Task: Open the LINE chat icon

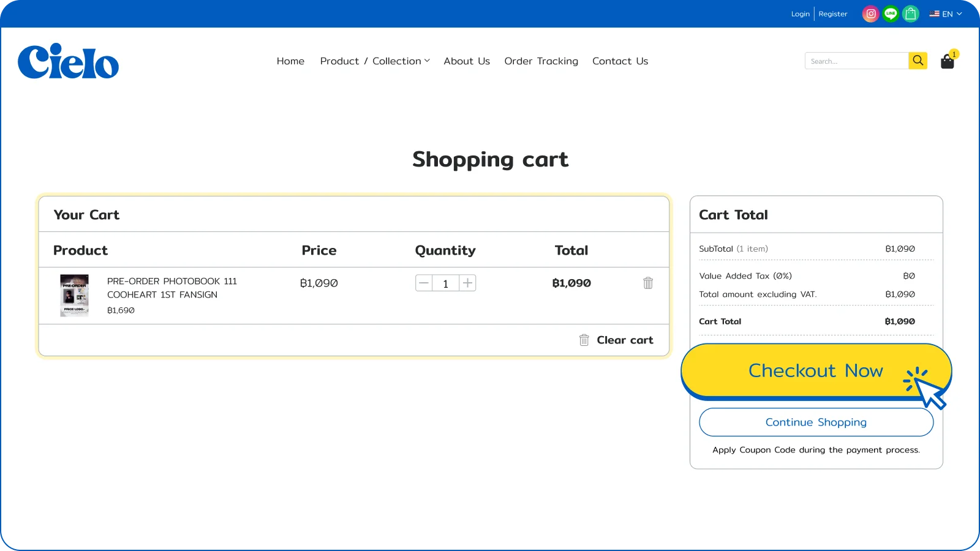Action: tap(891, 13)
